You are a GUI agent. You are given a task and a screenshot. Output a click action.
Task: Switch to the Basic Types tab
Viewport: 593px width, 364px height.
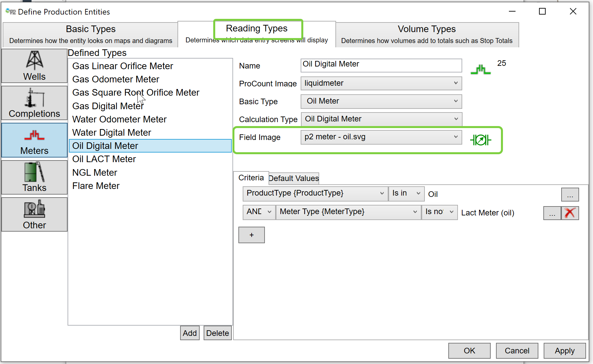coord(90,34)
